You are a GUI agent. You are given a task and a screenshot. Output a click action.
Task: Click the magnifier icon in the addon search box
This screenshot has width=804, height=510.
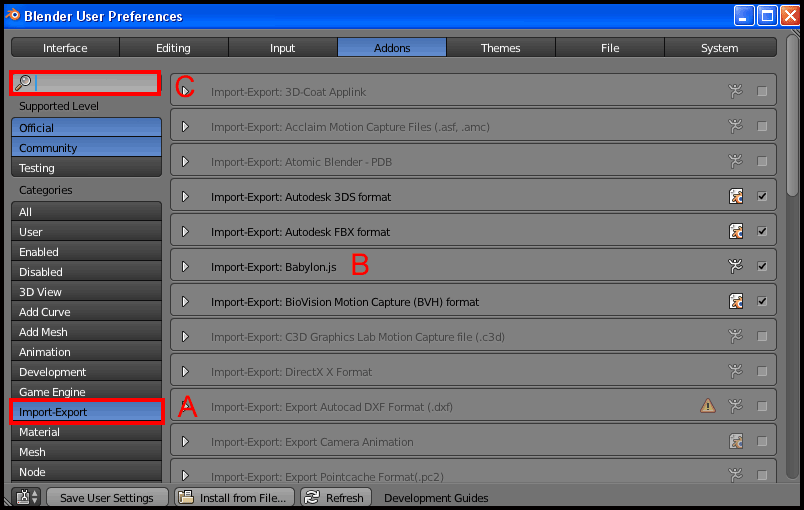(x=23, y=83)
